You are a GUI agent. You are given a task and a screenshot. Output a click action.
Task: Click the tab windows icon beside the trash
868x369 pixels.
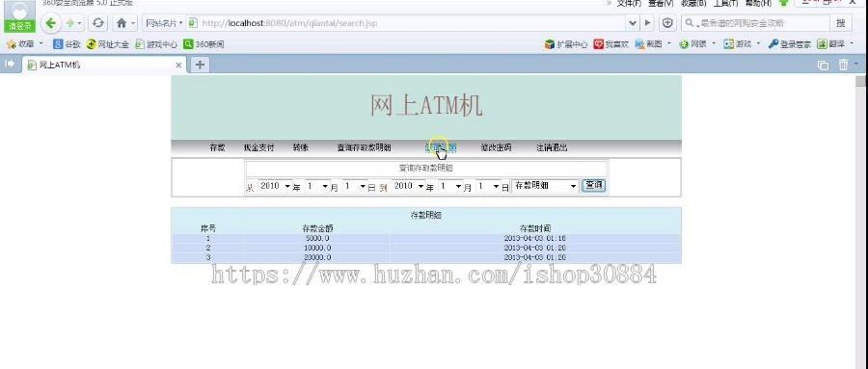point(824,66)
